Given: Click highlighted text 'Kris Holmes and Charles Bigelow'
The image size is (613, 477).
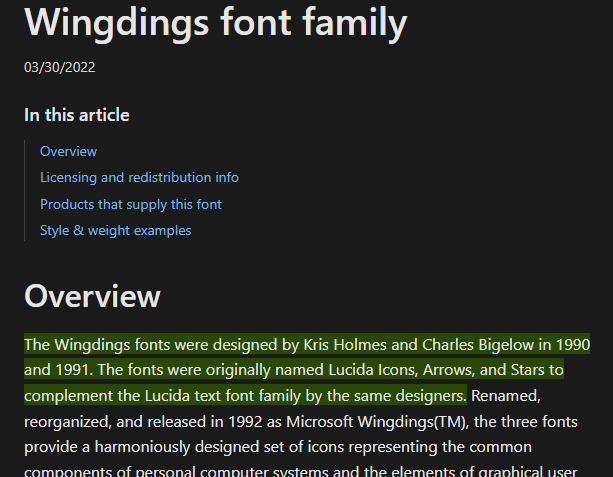Looking at the screenshot, I should [x=419, y=344].
